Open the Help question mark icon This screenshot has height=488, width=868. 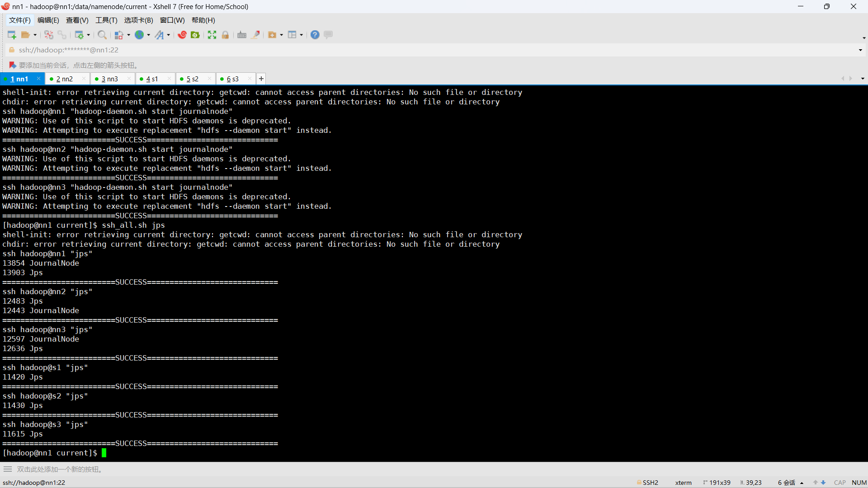point(315,35)
